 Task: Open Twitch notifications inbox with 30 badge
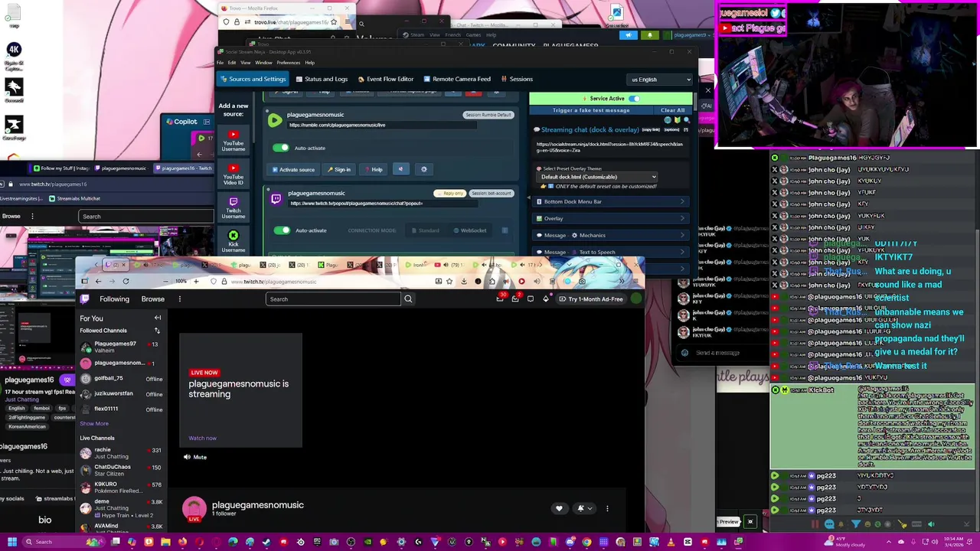[x=501, y=298]
